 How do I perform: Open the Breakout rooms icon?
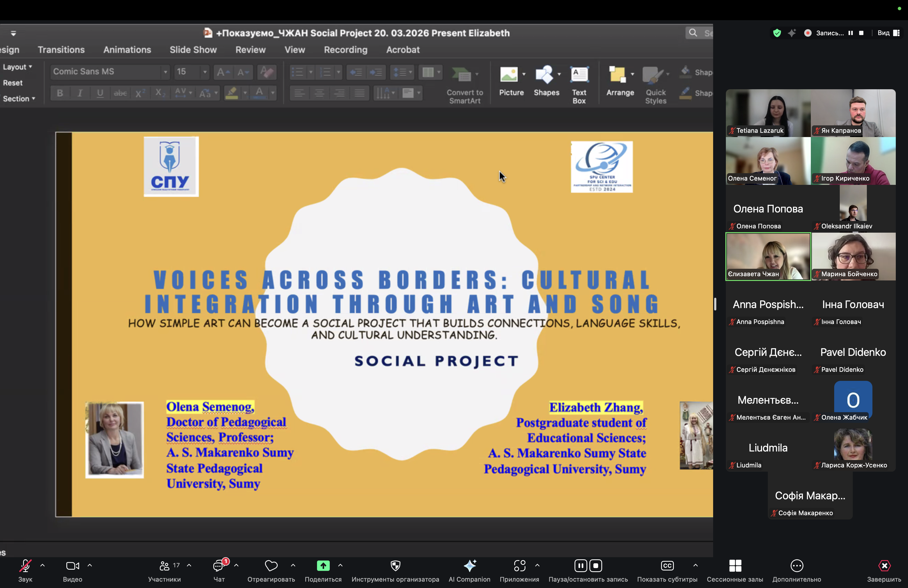pyautogui.click(x=735, y=565)
